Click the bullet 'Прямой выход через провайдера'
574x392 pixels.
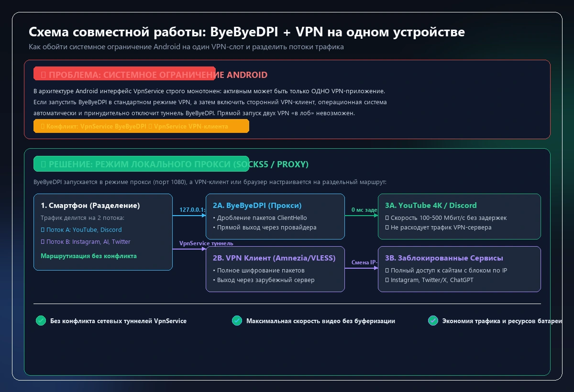[265, 228]
